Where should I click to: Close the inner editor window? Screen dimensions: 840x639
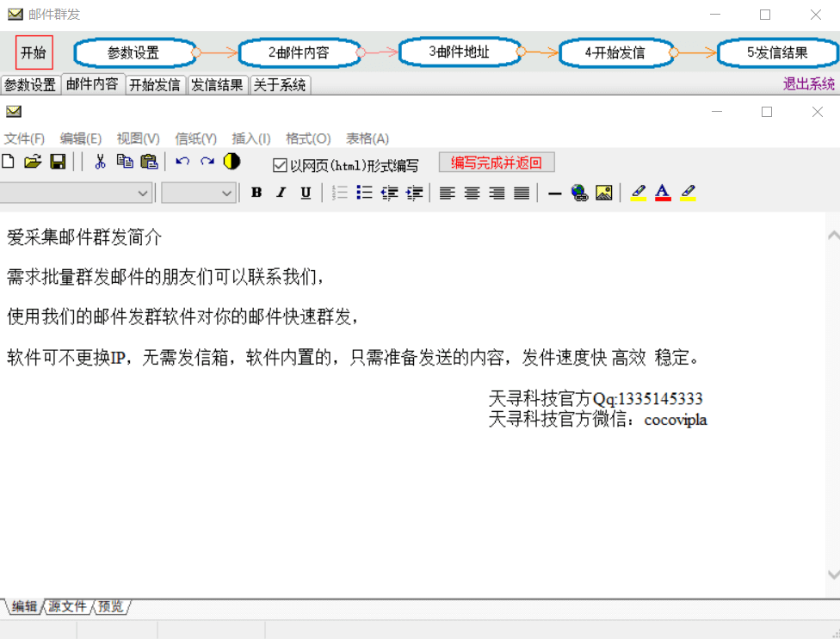point(817,112)
